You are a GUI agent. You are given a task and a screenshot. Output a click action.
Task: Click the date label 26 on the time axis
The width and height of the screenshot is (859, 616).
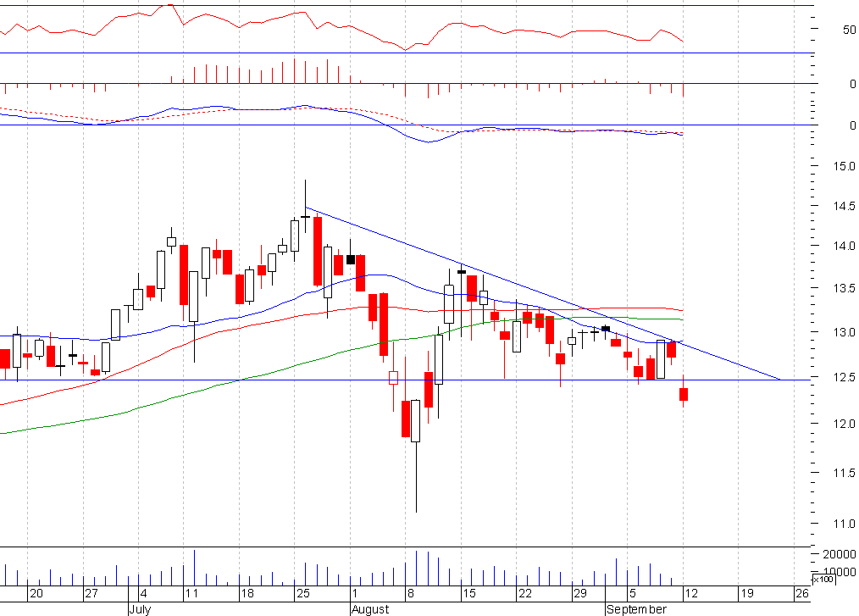(x=802, y=593)
